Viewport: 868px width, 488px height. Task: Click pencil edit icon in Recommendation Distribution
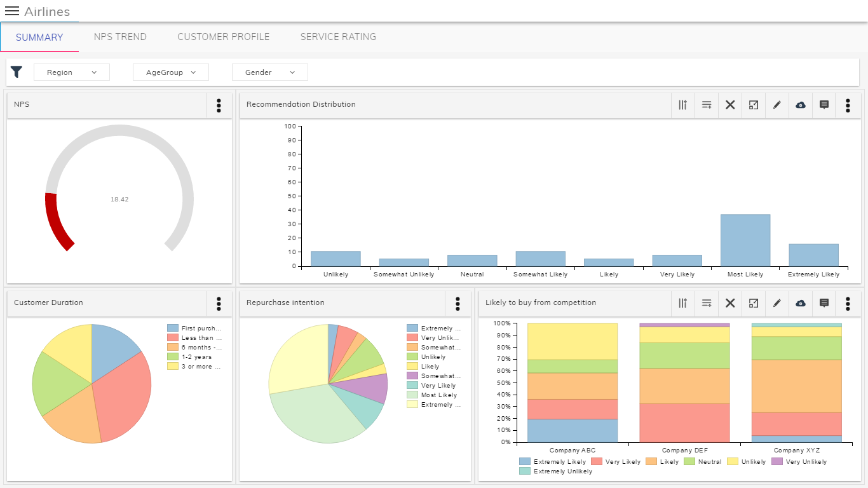pyautogui.click(x=776, y=105)
